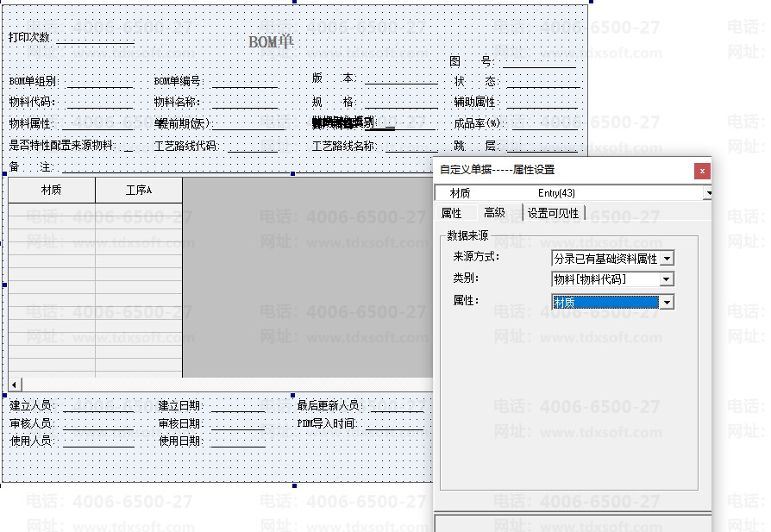Switch to the 高级 tab

tap(494, 212)
